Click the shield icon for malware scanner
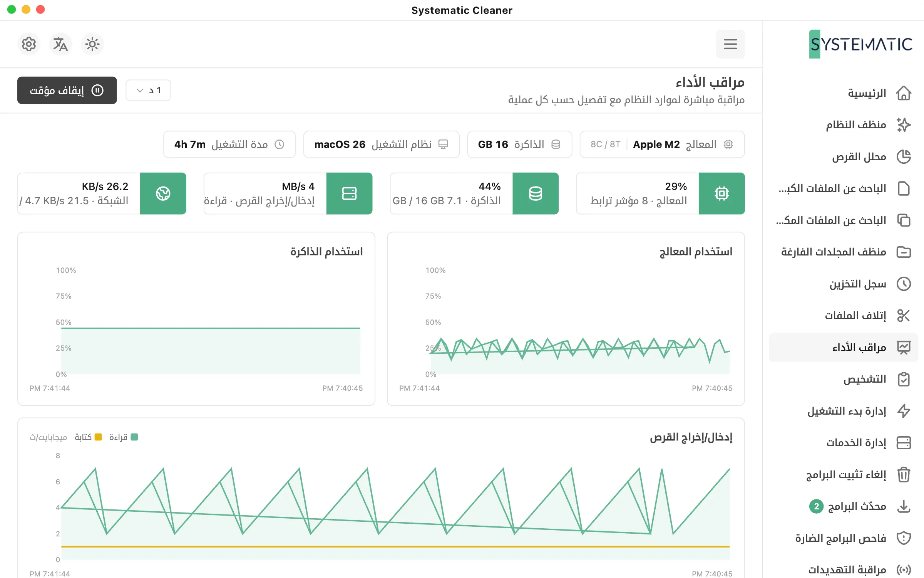Screen dimensions: 924x578 [903, 538]
